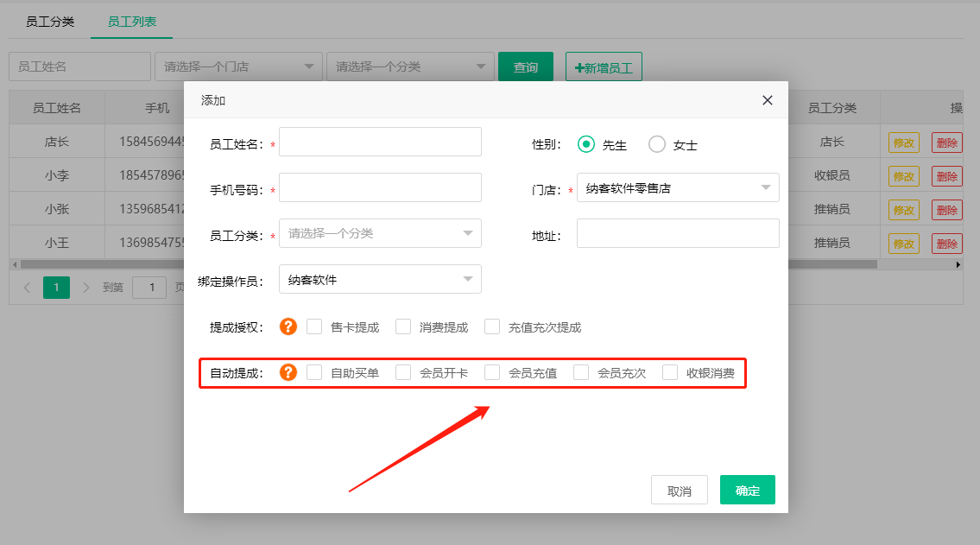Select the 先生 radio button
980x545 pixels.
tap(586, 144)
